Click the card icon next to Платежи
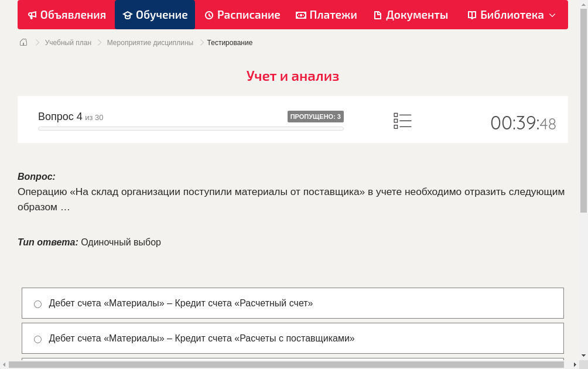The width and height of the screenshot is (588, 369). click(x=300, y=15)
